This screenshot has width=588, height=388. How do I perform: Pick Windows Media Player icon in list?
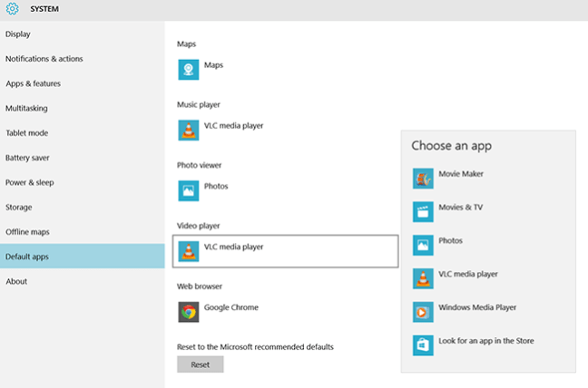(423, 312)
